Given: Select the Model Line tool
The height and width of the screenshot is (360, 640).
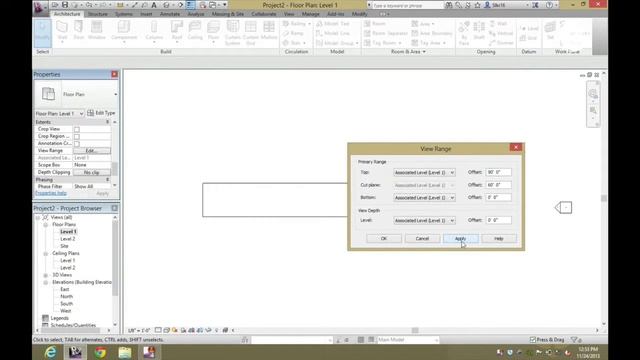Looking at the screenshot, I should (333, 33).
